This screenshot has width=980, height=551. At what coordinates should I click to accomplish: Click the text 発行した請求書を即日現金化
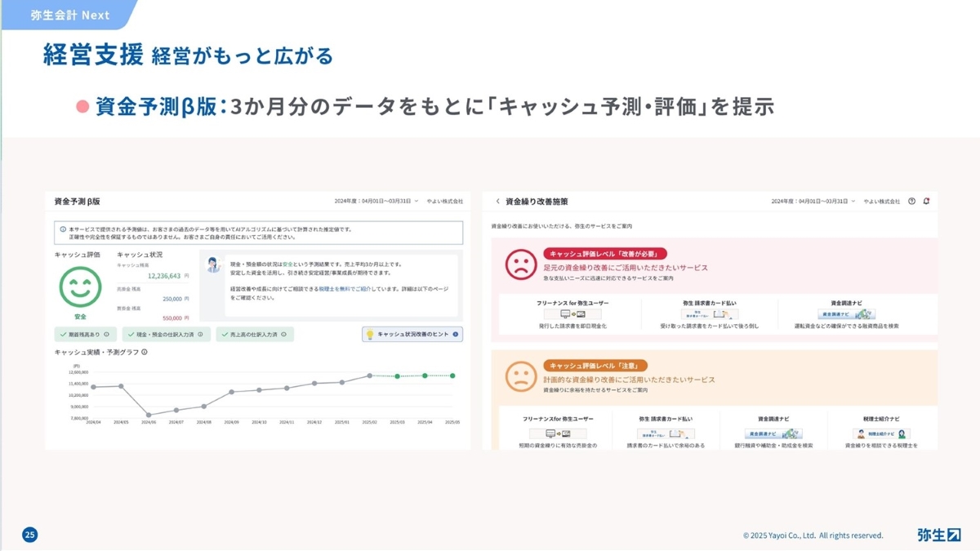(572, 326)
